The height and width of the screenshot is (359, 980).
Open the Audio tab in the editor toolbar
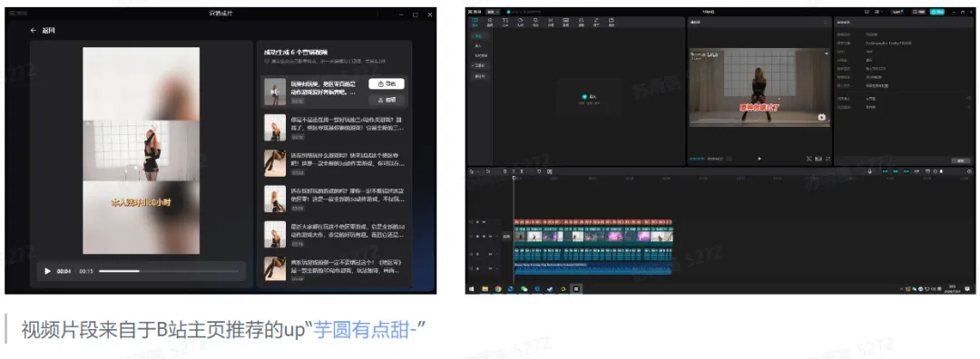490,22
